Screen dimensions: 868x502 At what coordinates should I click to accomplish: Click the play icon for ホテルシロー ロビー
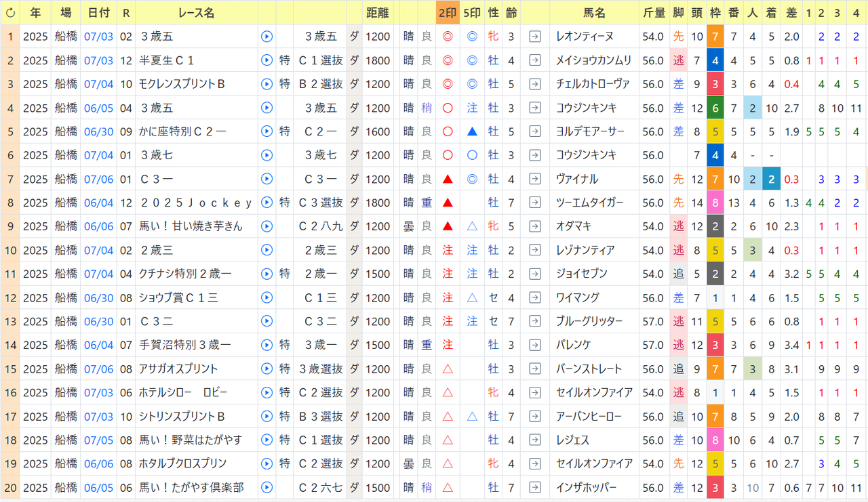[267, 392]
